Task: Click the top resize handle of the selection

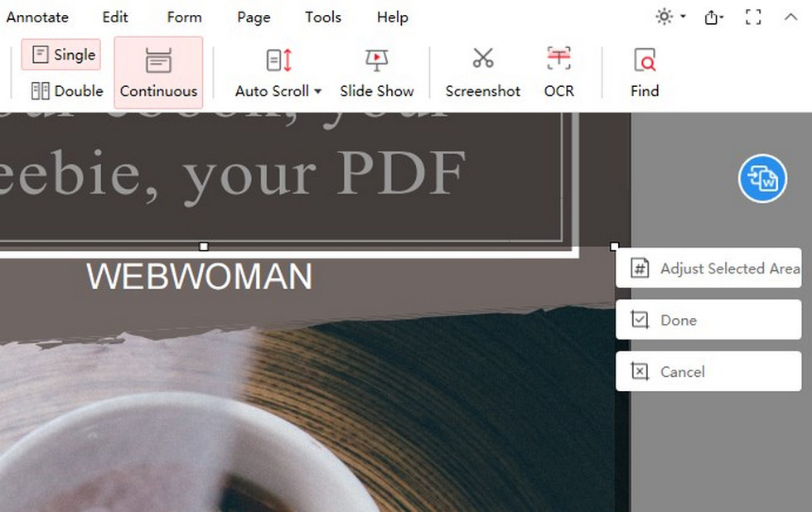Action: (x=204, y=246)
